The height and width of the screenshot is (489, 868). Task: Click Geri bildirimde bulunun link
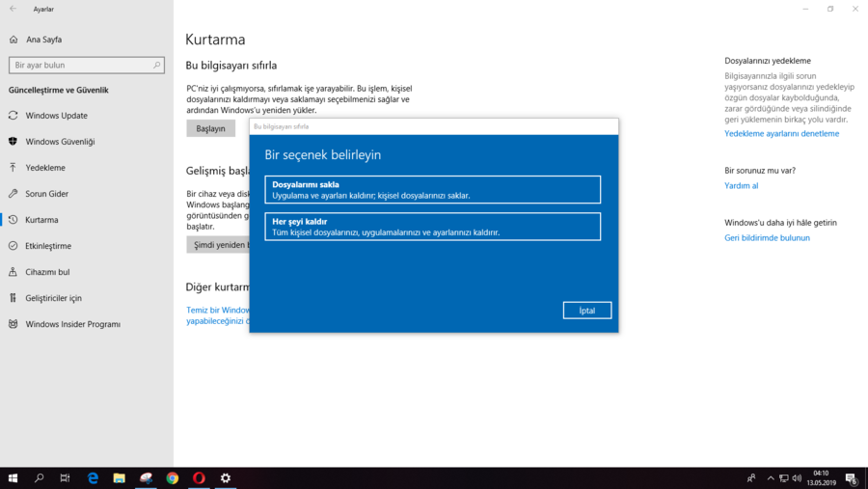pyautogui.click(x=767, y=237)
